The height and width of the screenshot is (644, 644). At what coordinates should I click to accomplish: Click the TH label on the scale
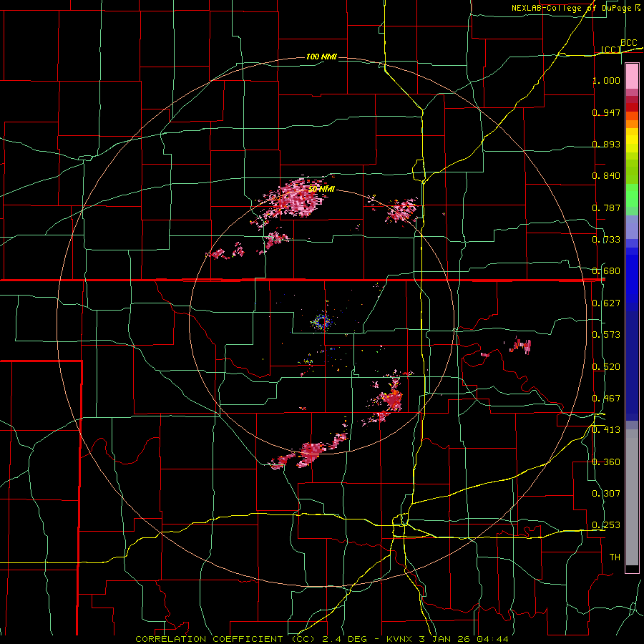pyautogui.click(x=615, y=557)
